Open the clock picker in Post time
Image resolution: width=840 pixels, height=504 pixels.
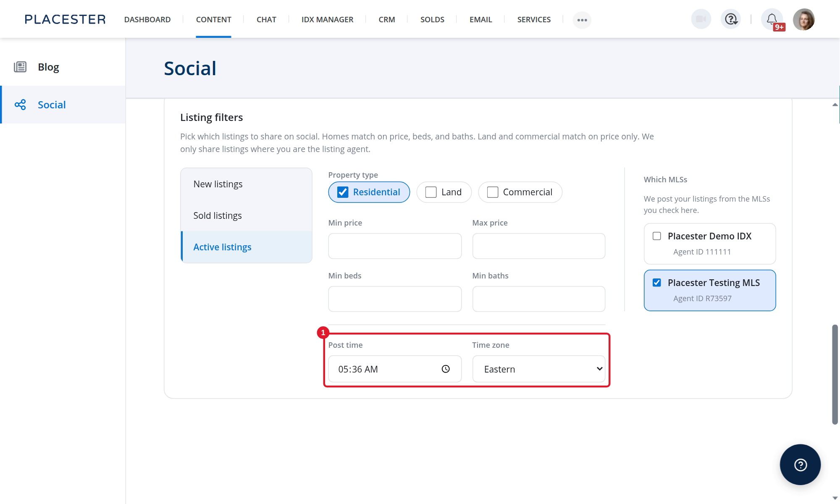coord(446,369)
